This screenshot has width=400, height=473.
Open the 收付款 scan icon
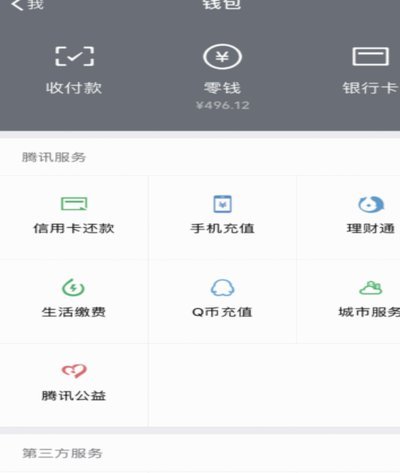tap(74, 56)
